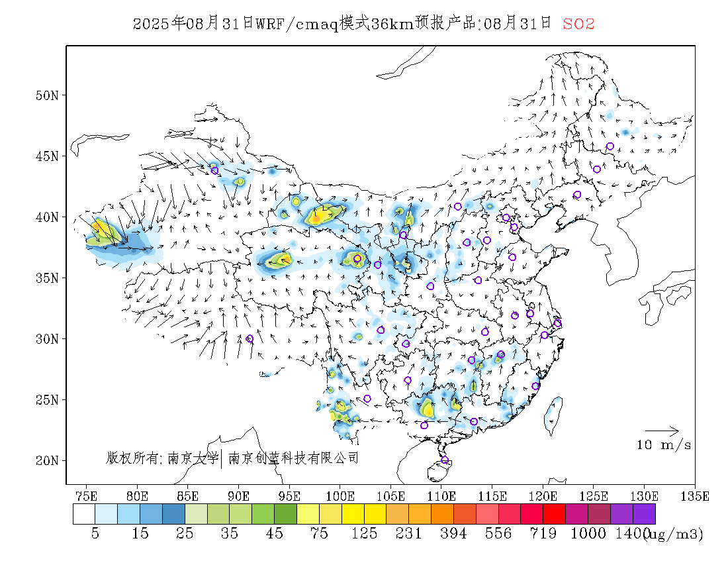Select the magenta legend swatch
This screenshot has width=728, height=563.
point(576,514)
